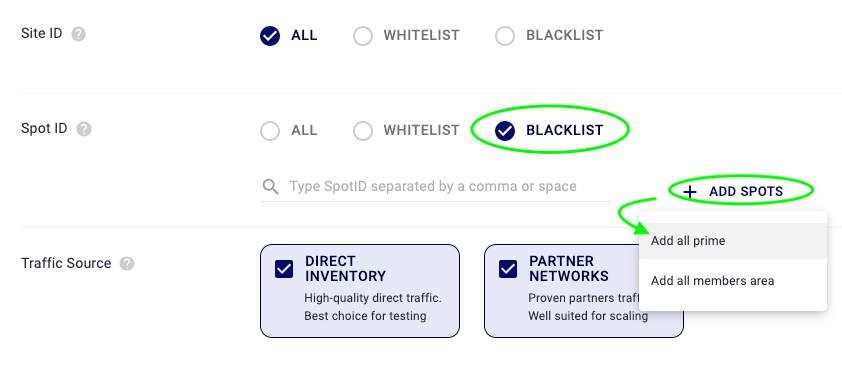
Task: Click the plus icon beside ADD SPOTS
Action: click(689, 192)
